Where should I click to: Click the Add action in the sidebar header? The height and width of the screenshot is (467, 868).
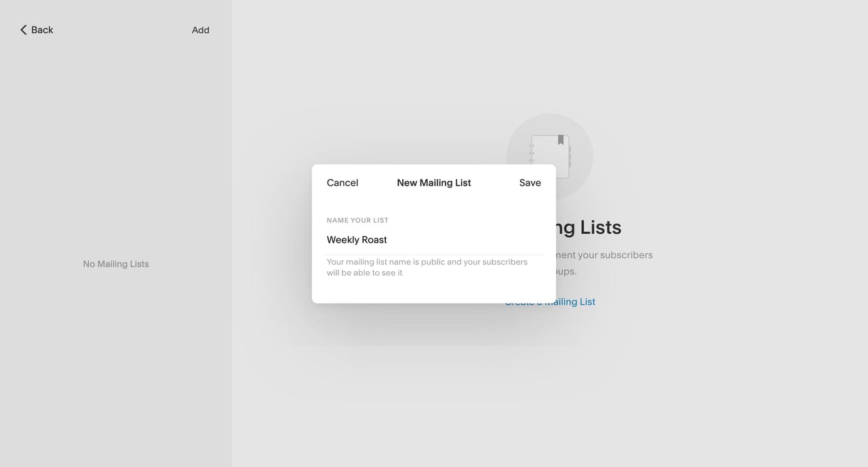point(200,30)
